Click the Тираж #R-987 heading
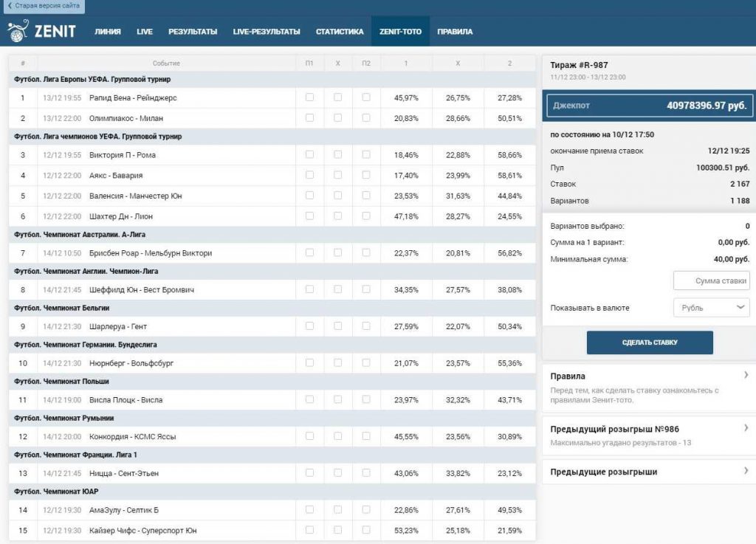The width and height of the screenshot is (756, 544). (x=579, y=65)
